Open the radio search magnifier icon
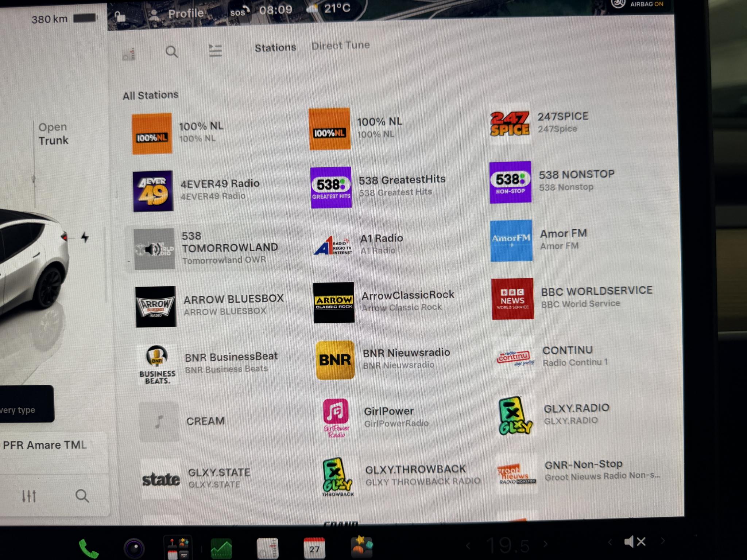Screen dimensions: 747x560 click(x=172, y=52)
